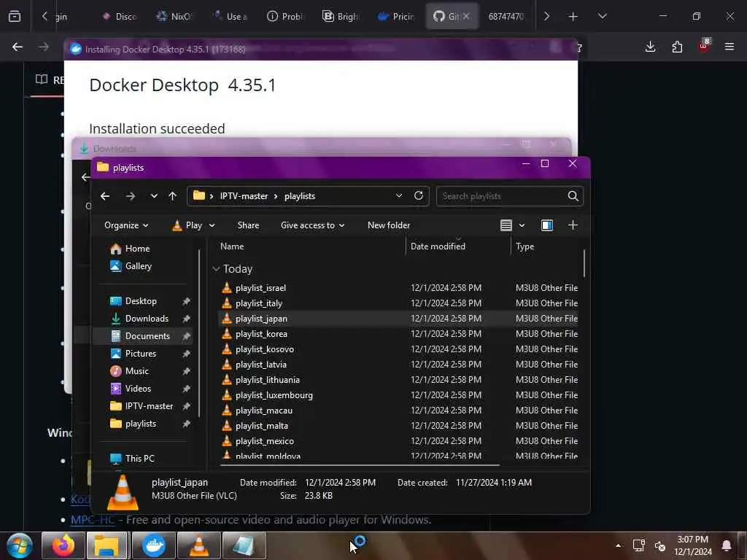Click the Share button
Screen dimensions: 747x560
[x=248, y=225]
